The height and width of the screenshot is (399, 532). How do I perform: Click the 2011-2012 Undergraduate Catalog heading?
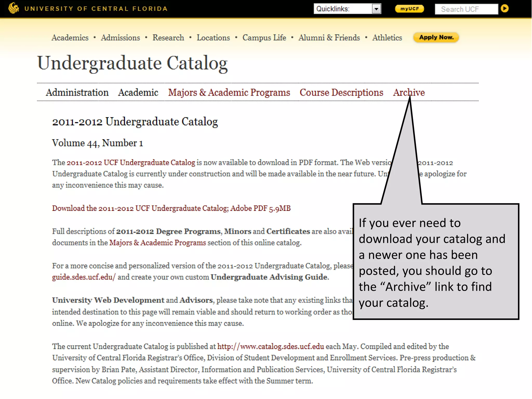135,122
